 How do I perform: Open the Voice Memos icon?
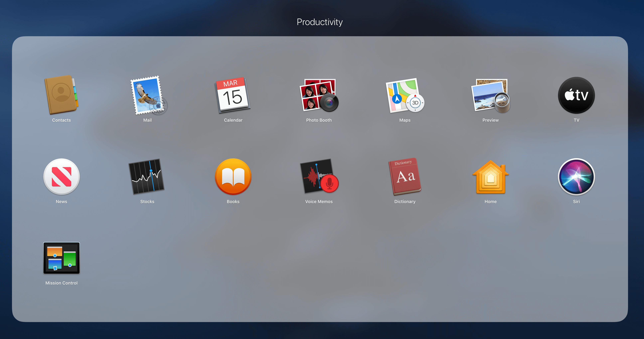tap(319, 176)
